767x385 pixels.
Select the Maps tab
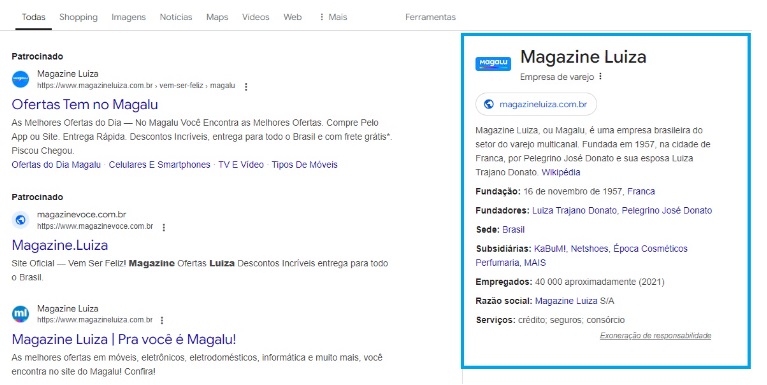(217, 17)
